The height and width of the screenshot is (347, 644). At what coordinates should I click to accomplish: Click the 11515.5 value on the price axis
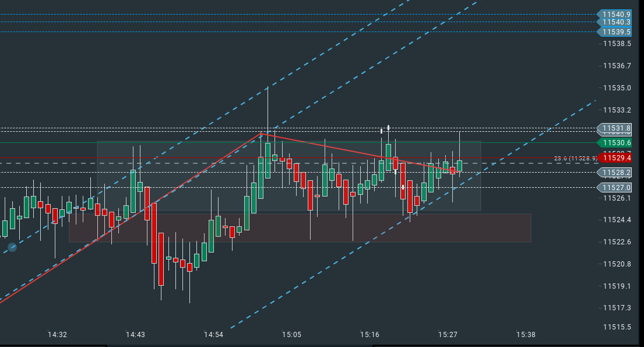pos(617,327)
